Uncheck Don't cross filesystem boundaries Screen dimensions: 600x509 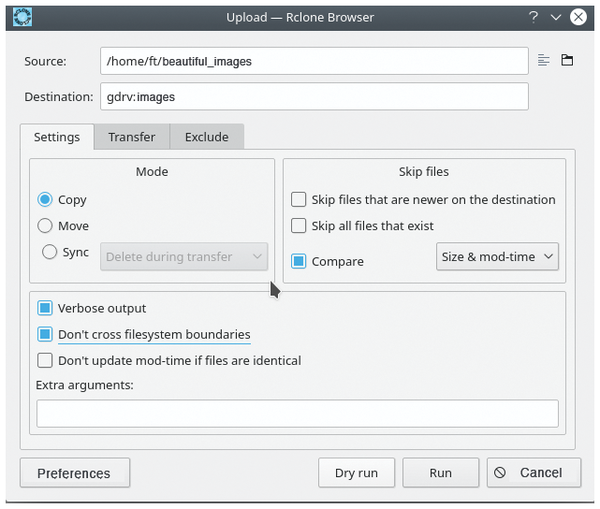(x=45, y=335)
